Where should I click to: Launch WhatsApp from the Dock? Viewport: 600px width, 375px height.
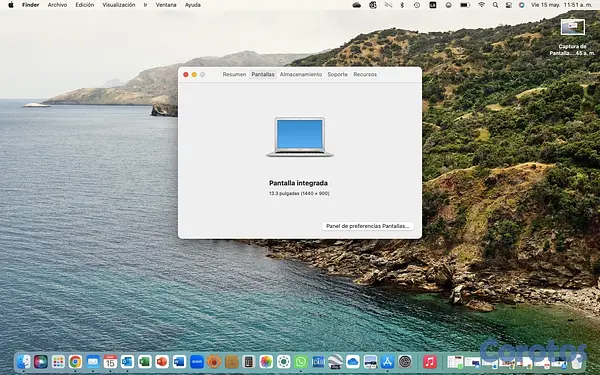tap(301, 361)
